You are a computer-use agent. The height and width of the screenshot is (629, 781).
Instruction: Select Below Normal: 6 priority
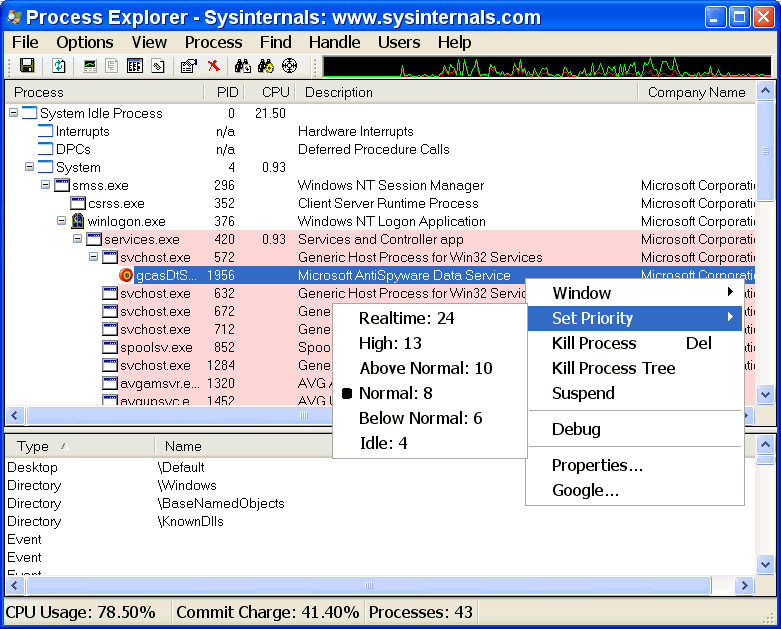pyautogui.click(x=420, y=418)
